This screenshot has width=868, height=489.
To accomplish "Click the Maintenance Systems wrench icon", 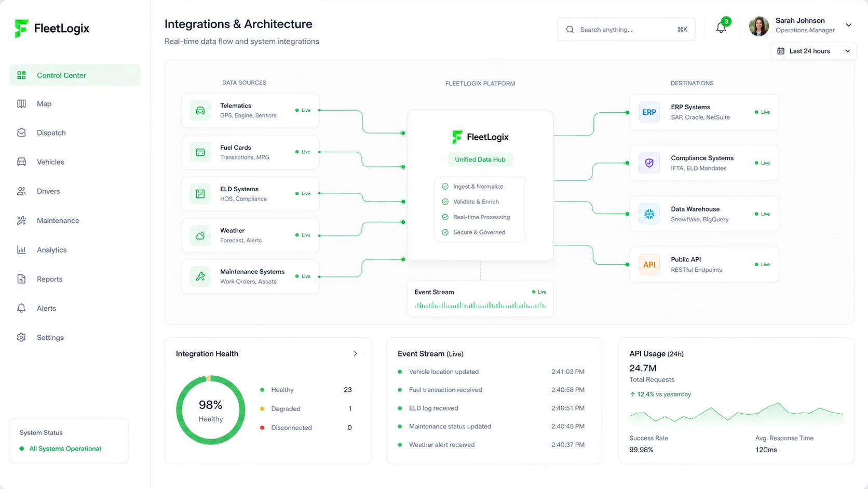I will coord(200,276).
